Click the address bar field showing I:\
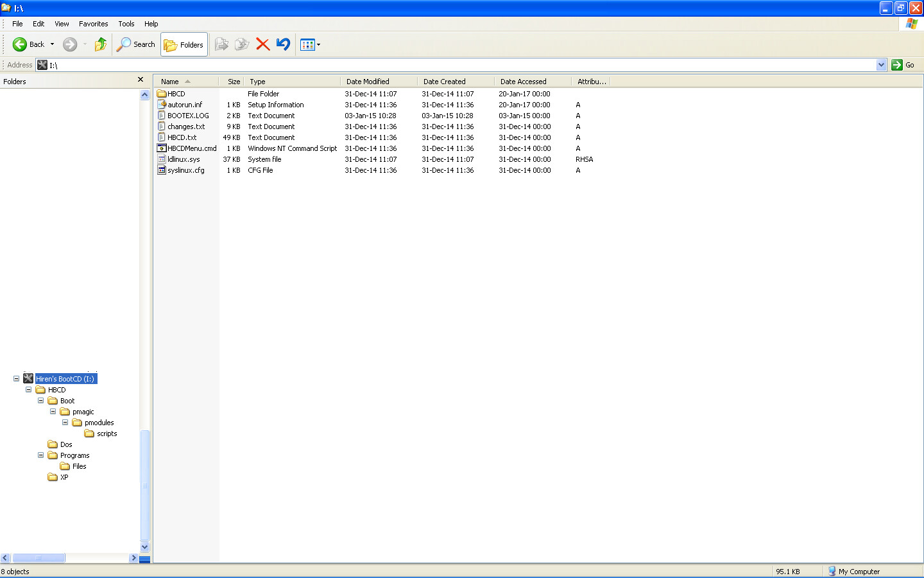 tap(462, 65)
